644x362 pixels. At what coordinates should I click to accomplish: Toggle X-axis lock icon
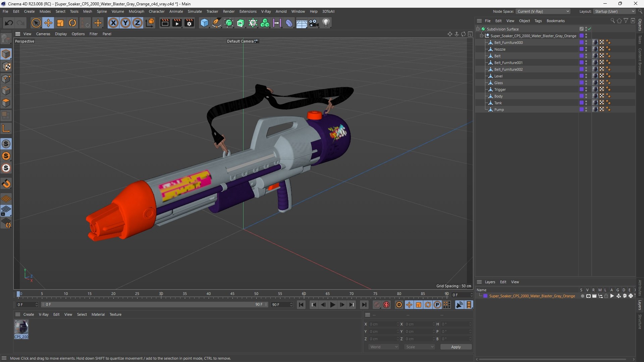coord(113,23)
